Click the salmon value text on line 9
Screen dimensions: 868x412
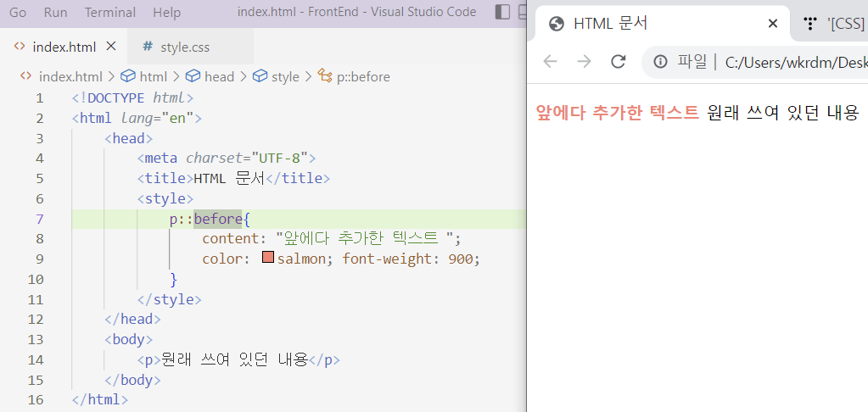pyautogui.click(x=301, y=259)
